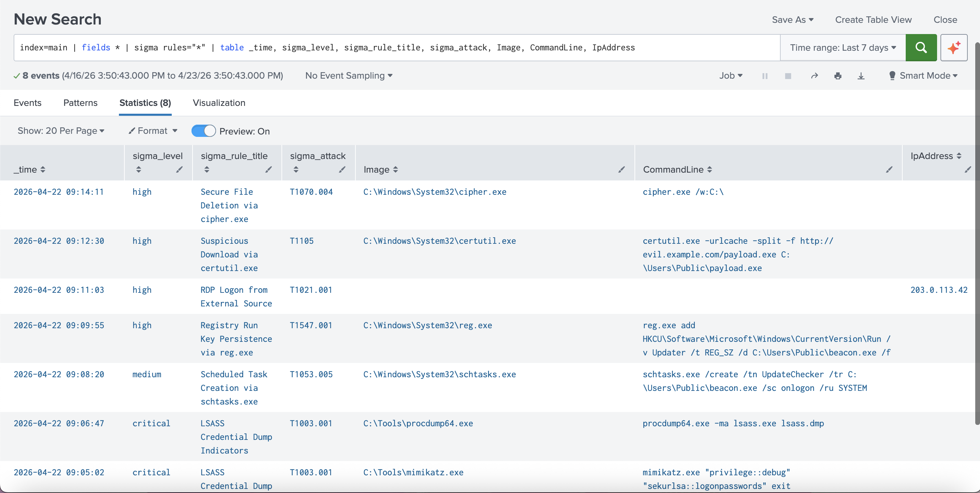Edit the CommandLine column with its pencil icon

tap(889, 170)
